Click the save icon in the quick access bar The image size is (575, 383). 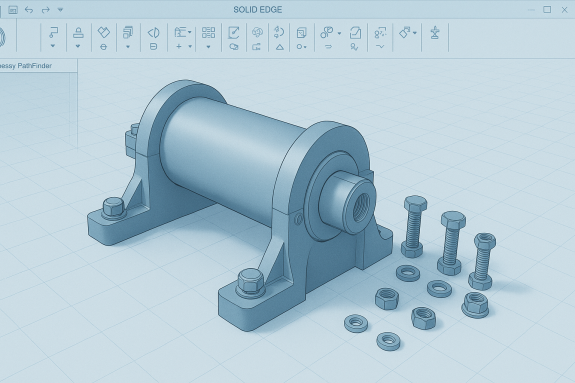tap(13, 10)
